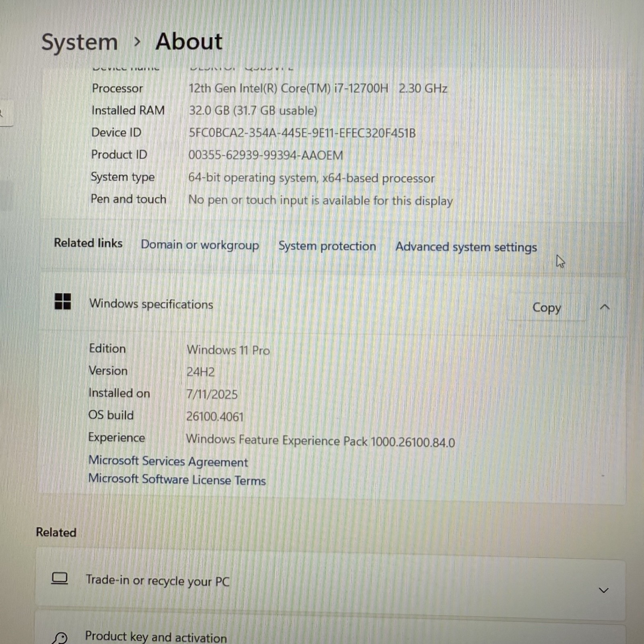
Task: Click the Product ID label
Action: coord(119,154)
